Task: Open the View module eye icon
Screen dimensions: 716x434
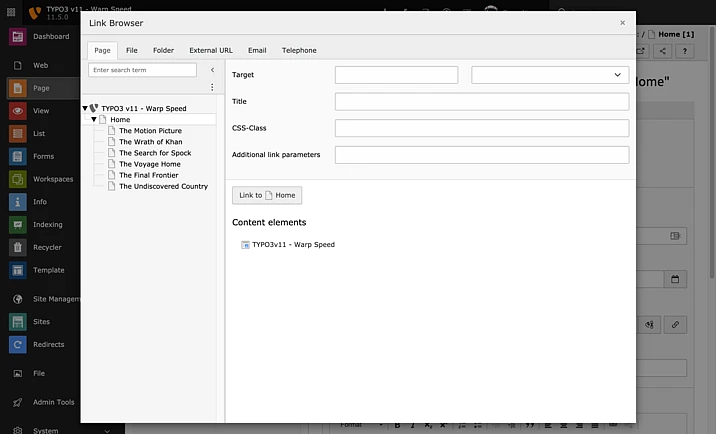Action: (x=17, y=111)
